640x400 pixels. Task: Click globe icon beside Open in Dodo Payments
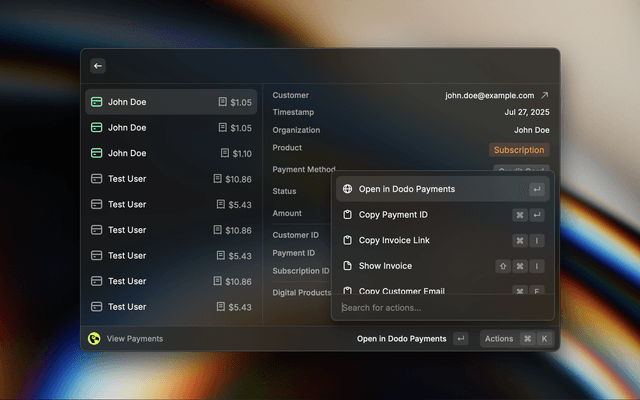[347, 189]
